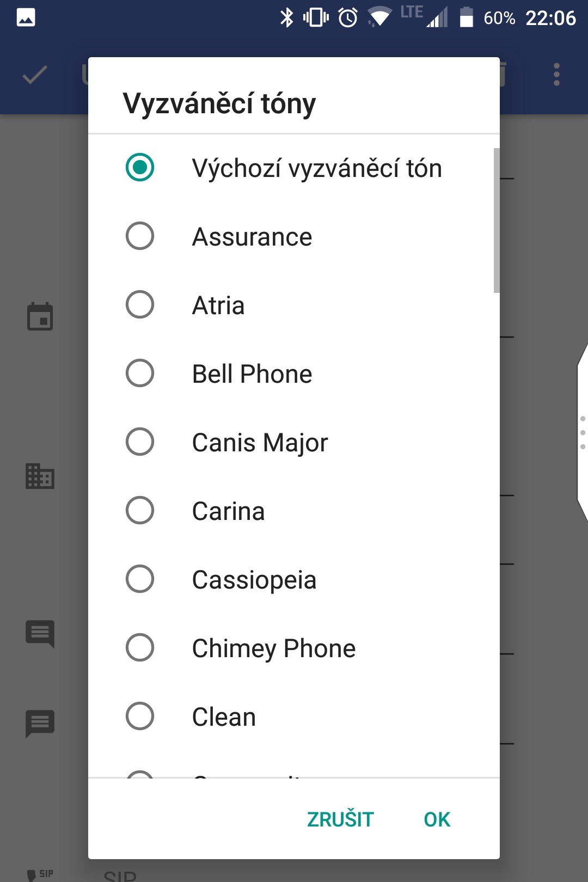The width and height of the screenshot is (588, 882).
Task: Dismiss the dialog with ZRUŠIT
Action: click(x=340, y=819)
